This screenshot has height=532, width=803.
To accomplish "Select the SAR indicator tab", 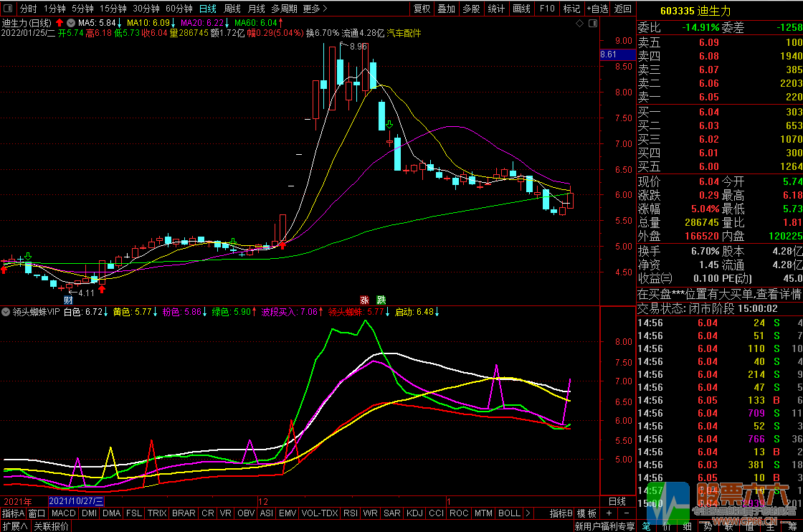I will click(x=392, y=513).
